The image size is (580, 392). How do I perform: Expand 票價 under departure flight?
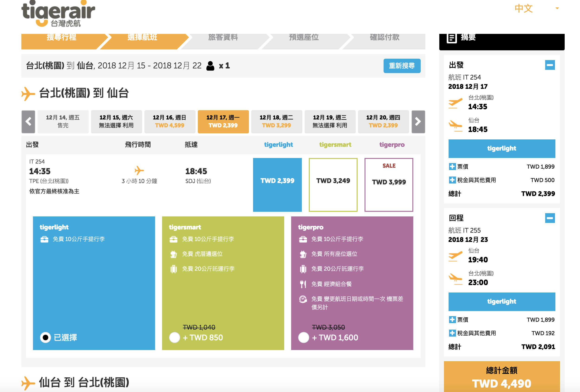tap(452, 167)
